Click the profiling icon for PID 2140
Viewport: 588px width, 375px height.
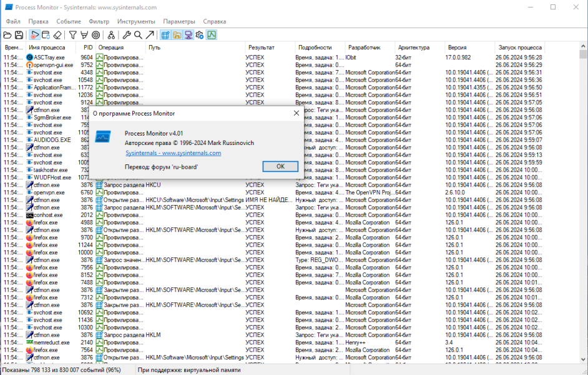pos(99,342)
